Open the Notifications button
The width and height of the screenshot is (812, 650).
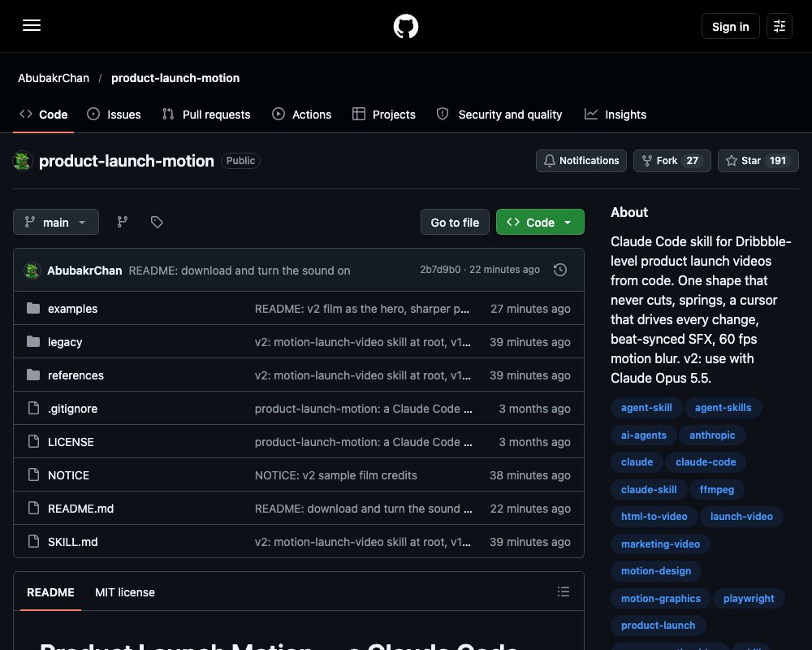(x=581, y=161)
